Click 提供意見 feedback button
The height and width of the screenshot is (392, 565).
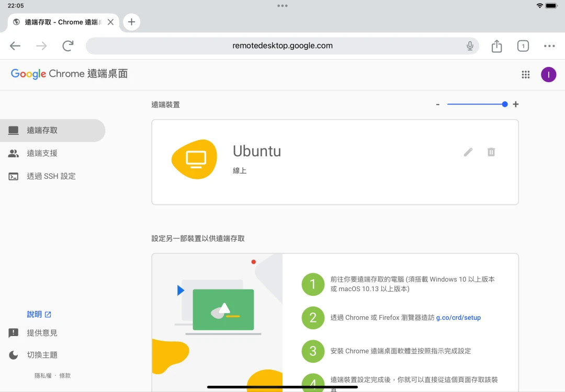(42, 333)
